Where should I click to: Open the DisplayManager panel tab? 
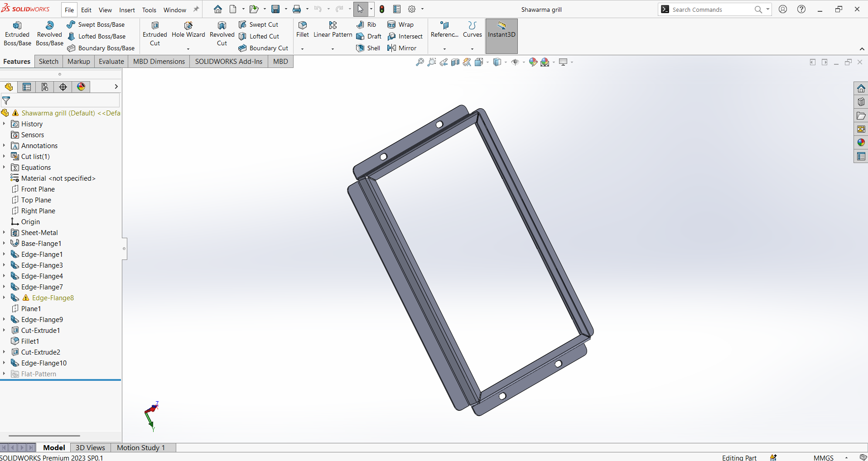pyautogui.click(x=81, y=87)
